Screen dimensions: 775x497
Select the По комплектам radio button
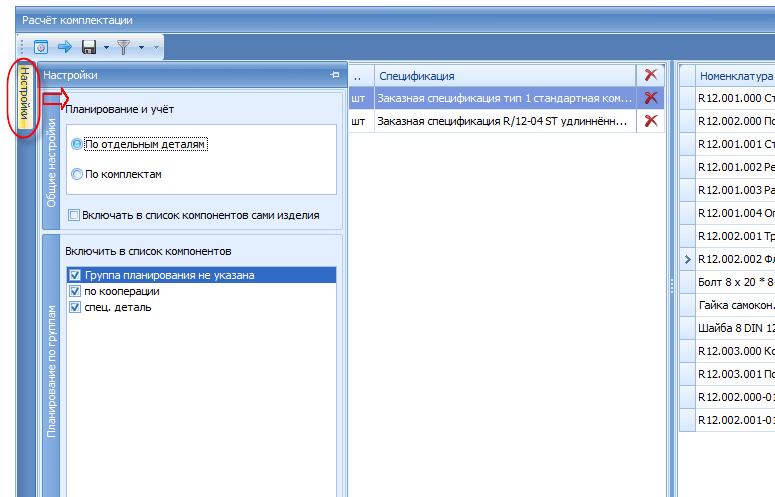tap(77, 174)
